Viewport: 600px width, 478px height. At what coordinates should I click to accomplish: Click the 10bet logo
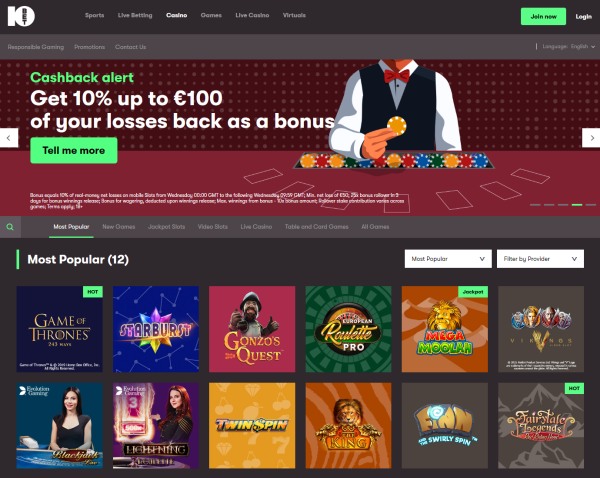coord(21,16)
